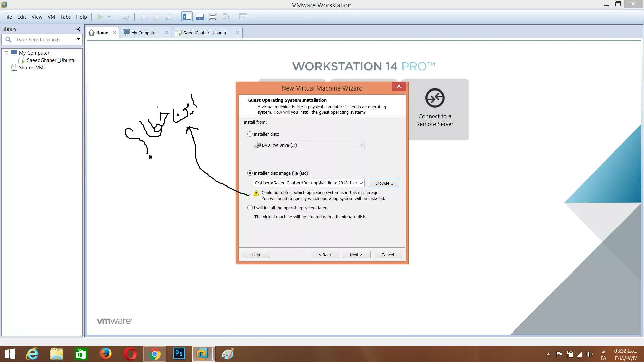The width and height of the screenshot is (644, 362).
Task: Collapse the My Computer tree node
Action: click(x=6, y=53)
